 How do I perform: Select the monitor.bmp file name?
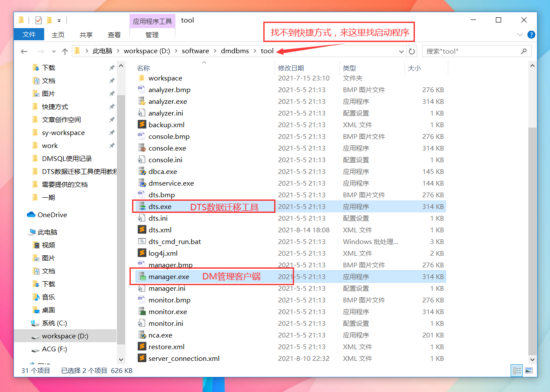pos(169,300)
